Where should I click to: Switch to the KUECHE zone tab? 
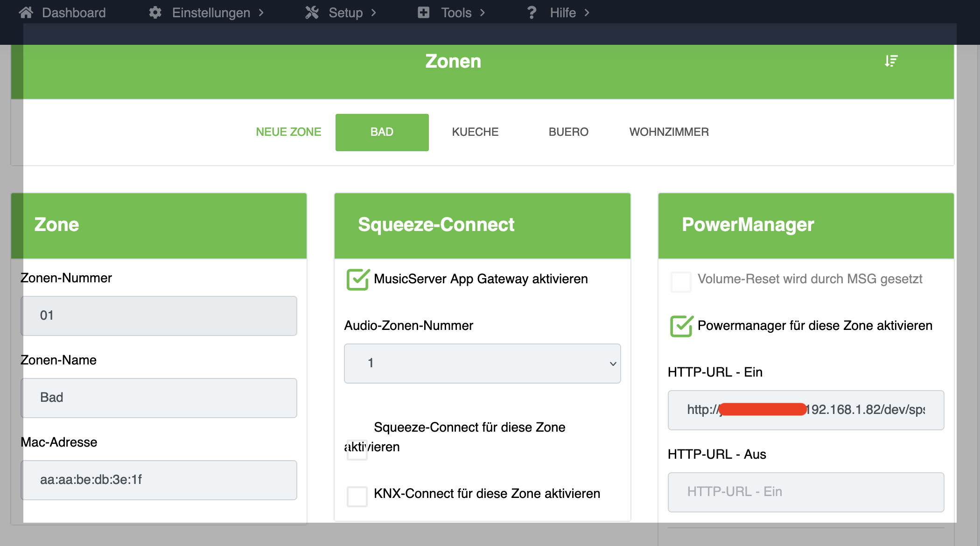[x=475, y=132]
